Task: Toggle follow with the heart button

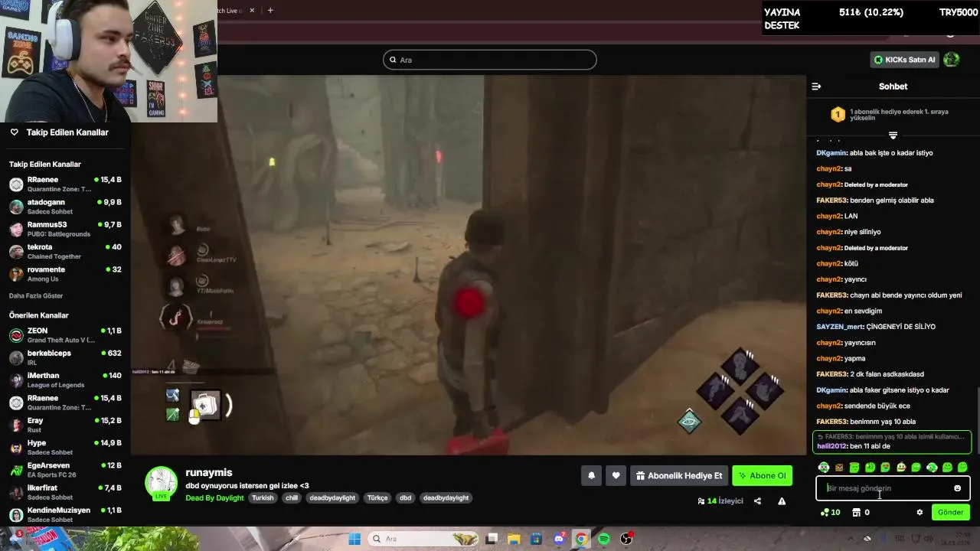Action: (616, 475)
